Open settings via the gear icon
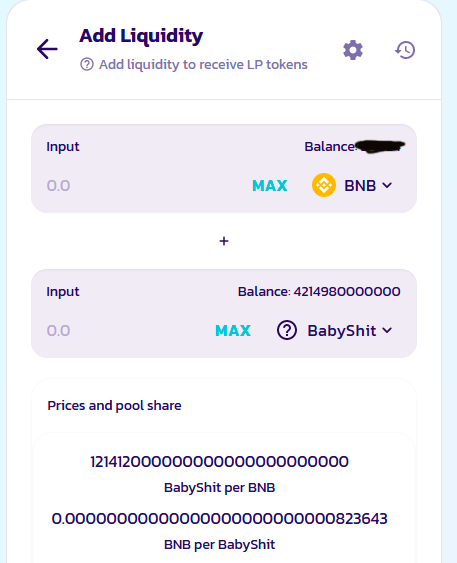 (353, 50)
